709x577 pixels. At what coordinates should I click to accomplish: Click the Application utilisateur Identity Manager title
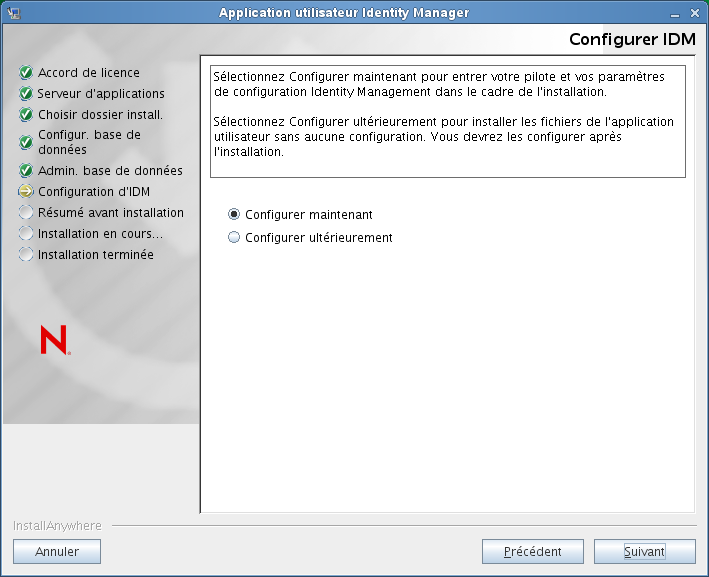point(344,13)
